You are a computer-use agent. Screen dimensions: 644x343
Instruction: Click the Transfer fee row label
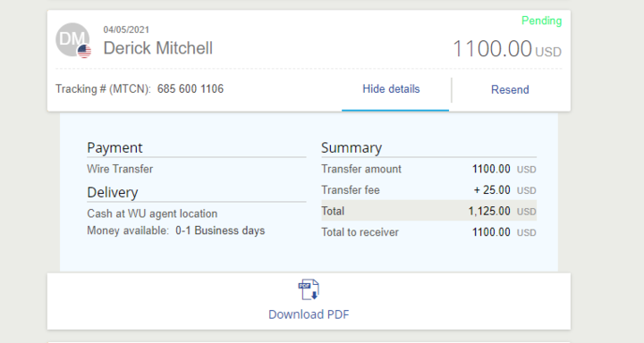tap(351, 190)
